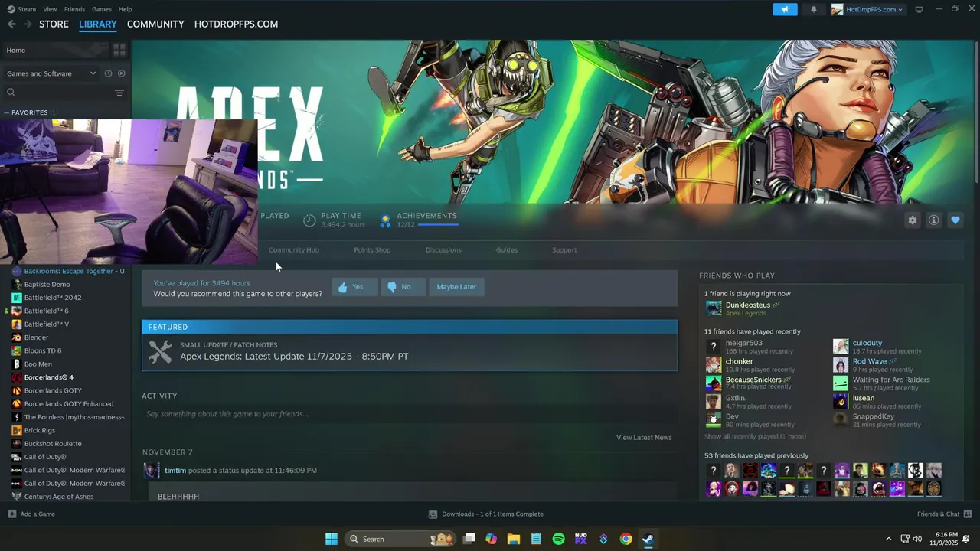Viewport: 980px width, 551px height.
Task: Click library search field
Action: point(58,93)
